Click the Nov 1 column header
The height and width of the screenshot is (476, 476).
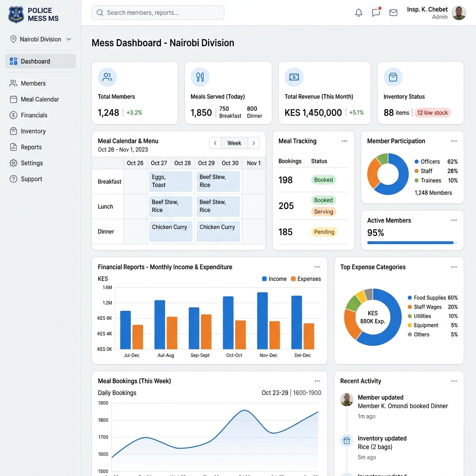click(254, 163)
